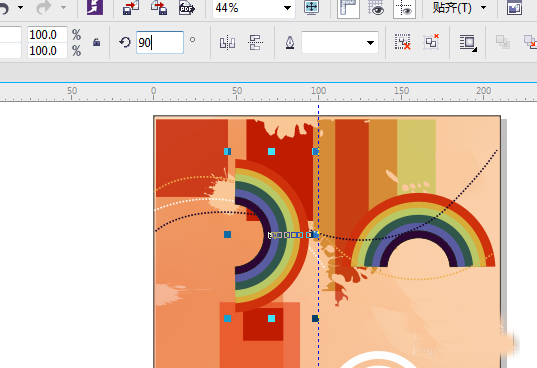537x368 pixels.
Task: Click the outline pen nib icon
Action: click(x=290, y=43)
